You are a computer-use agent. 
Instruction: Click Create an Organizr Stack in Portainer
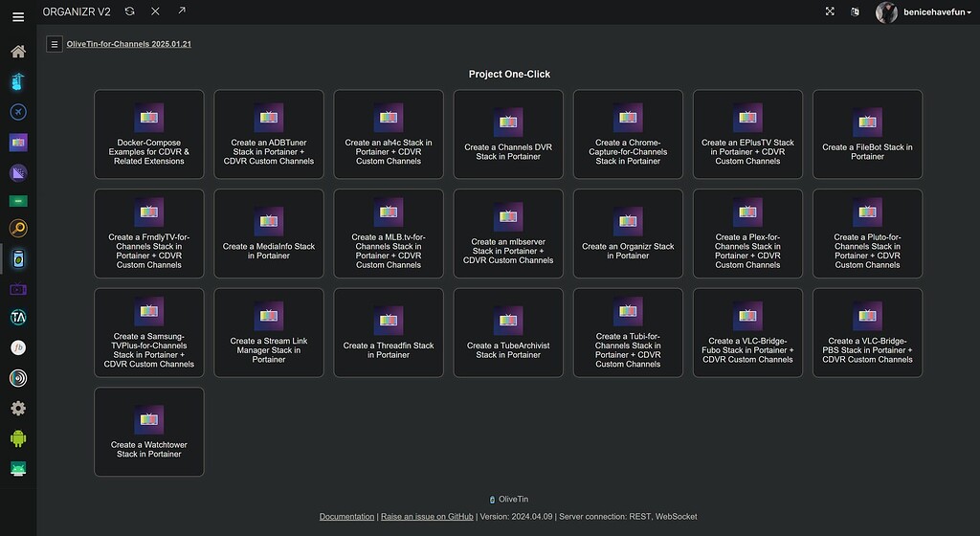[628, 234]
